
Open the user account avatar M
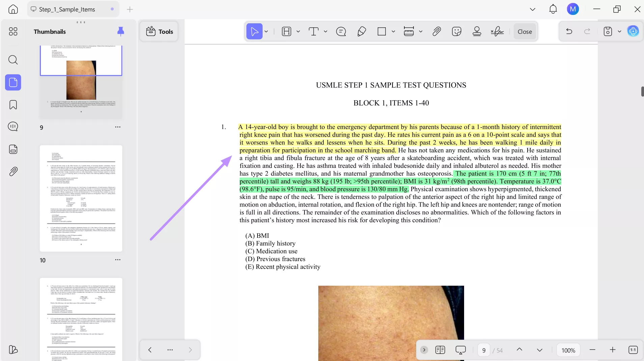pyautogui.click(x=573, y=9)
